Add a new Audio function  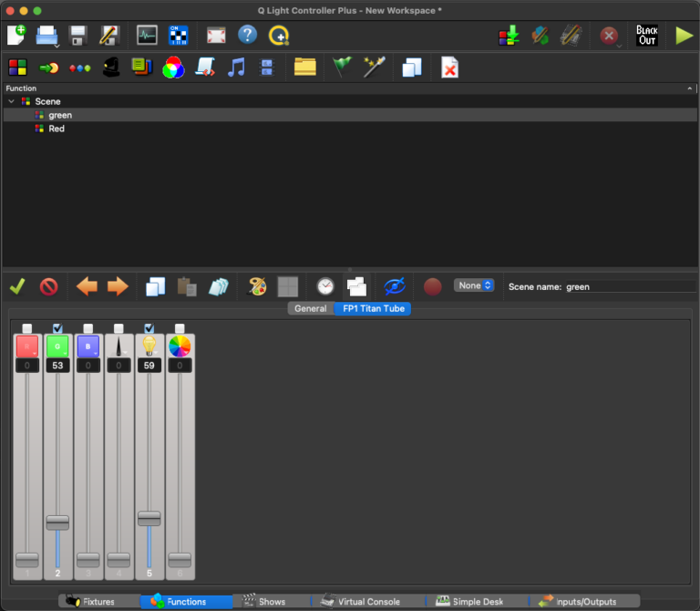[x=236, y=67]
